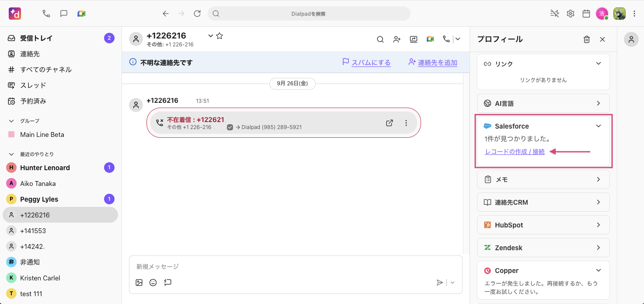This screenshot has width=644, height=304.
Task: Open call options dropdown next to phone icon
Action: [458, 39]
